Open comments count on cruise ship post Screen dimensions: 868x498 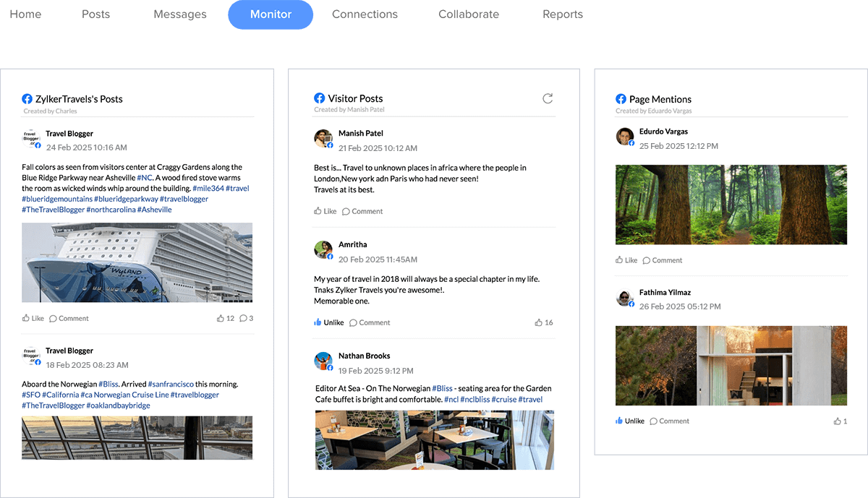coord(246,318)
